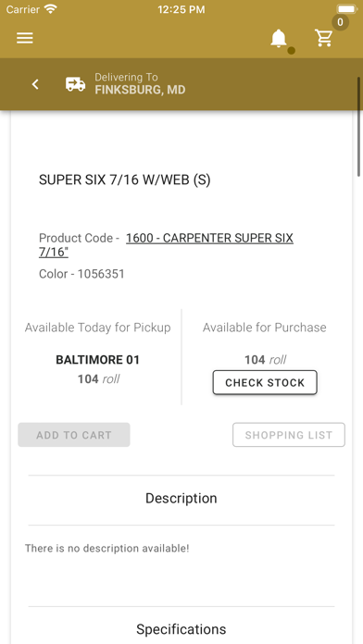The height and width of the screenshot is (644, 363).
Task: Tap the Wi-Fi status icon
Action: click(51, 9)
